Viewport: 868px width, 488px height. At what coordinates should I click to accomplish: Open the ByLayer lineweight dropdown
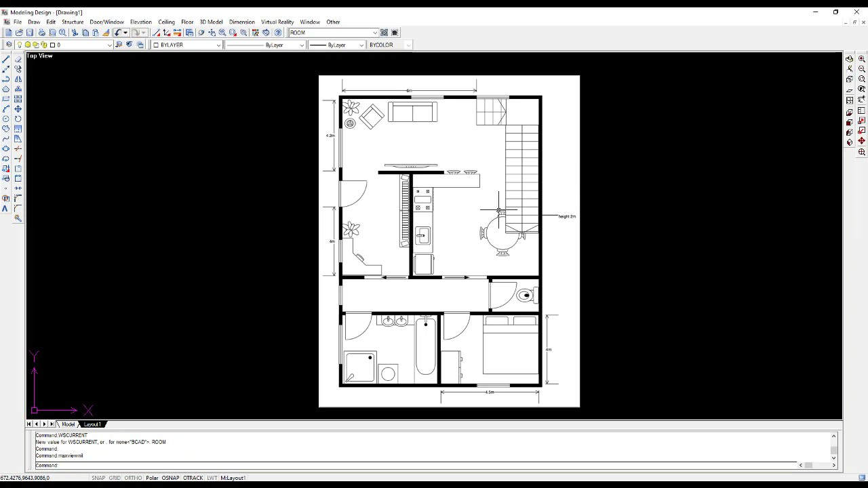tap(361, 45)
